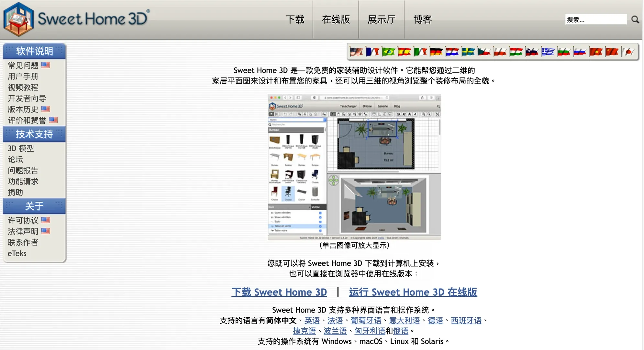The width and height of the screenshot is (644, 350).
Task: Select the Slovenian flag
Action: (x=532, y=52)
